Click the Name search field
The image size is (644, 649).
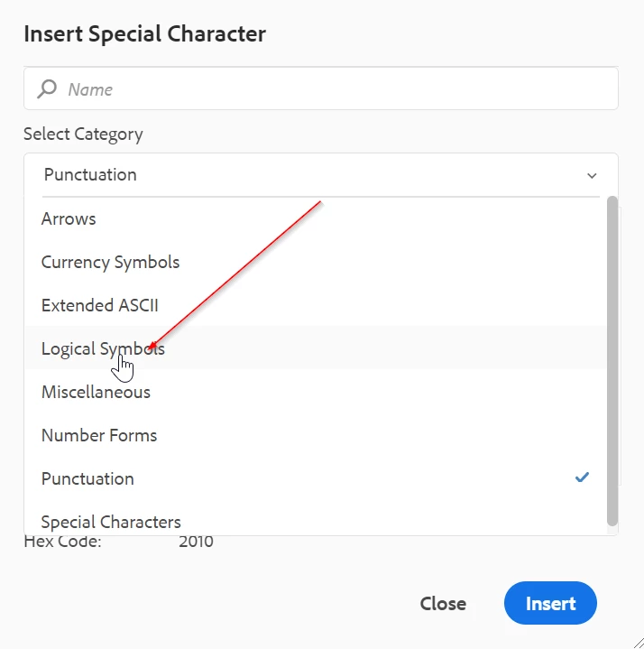point(334,89)
